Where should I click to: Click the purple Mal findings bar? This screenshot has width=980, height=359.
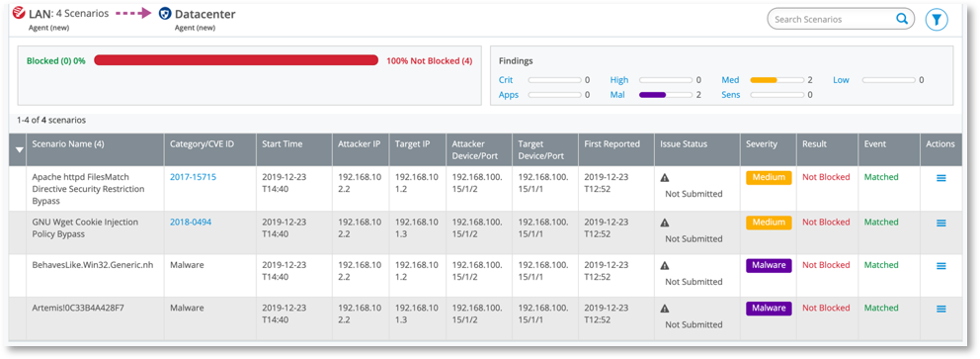tap(652, 95)
